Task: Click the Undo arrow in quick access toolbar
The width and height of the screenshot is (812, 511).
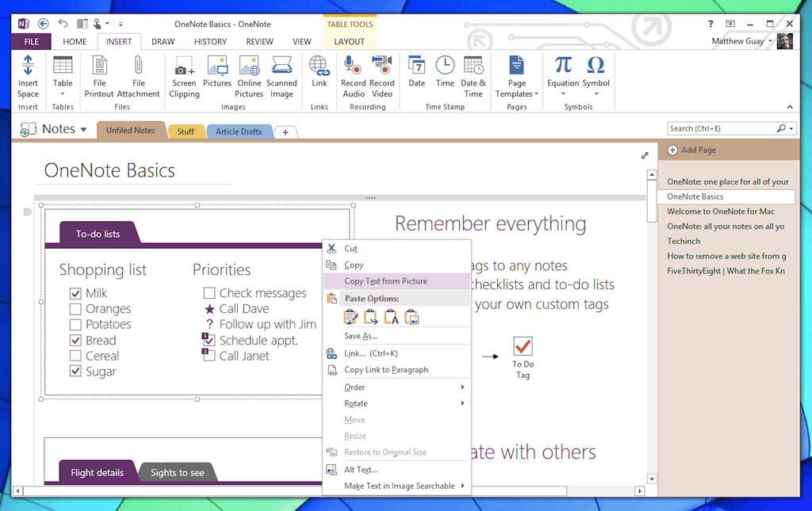Action: 63,23
